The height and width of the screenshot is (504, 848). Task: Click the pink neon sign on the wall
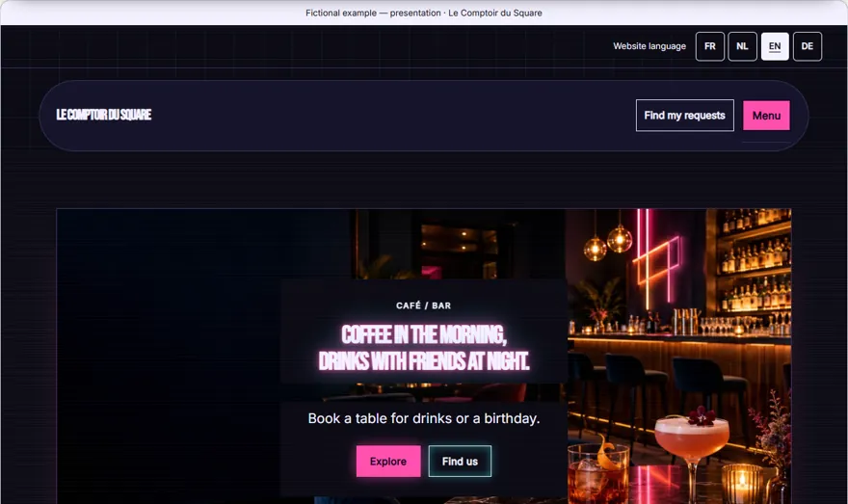(656, 257)
